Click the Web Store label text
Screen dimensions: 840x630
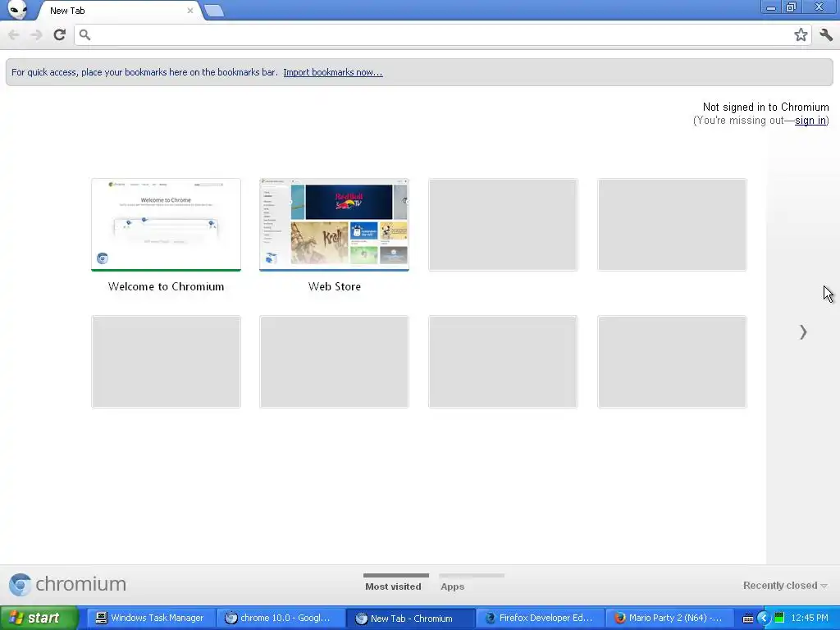pos(335,286)
